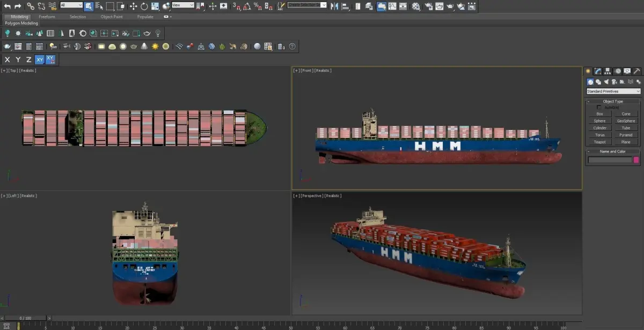Toggle the Angle Snap button
Screen dimensions: 644x330
(247, 6)
